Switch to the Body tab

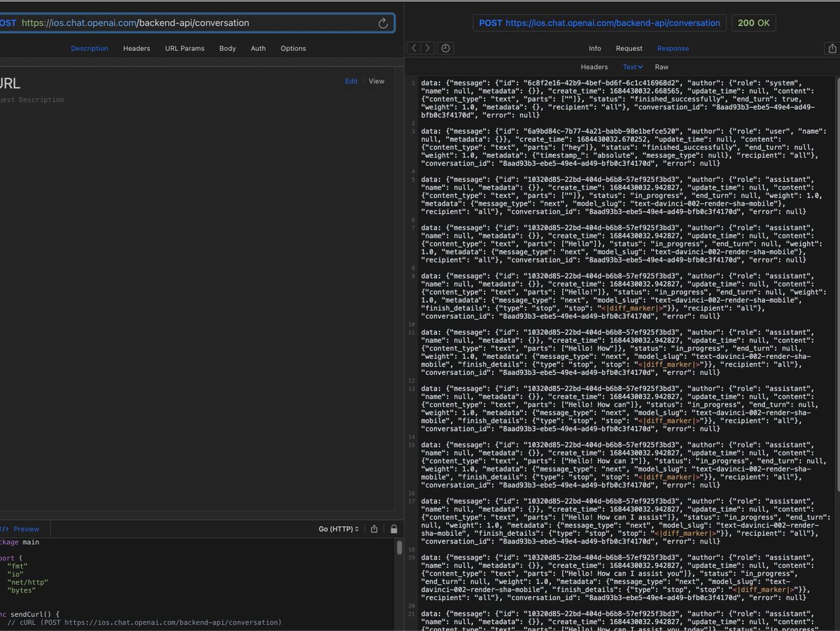227,49
